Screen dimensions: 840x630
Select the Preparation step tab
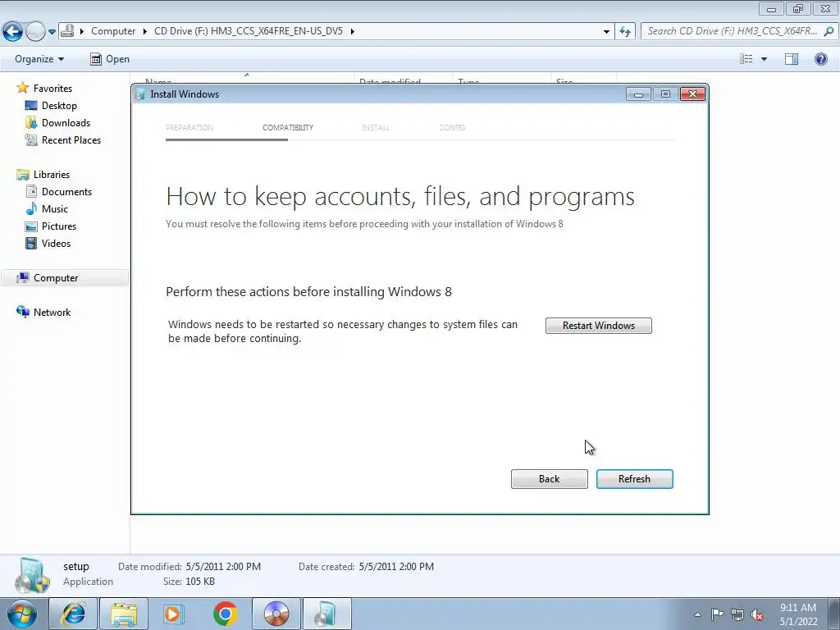(x=189, y=127)
